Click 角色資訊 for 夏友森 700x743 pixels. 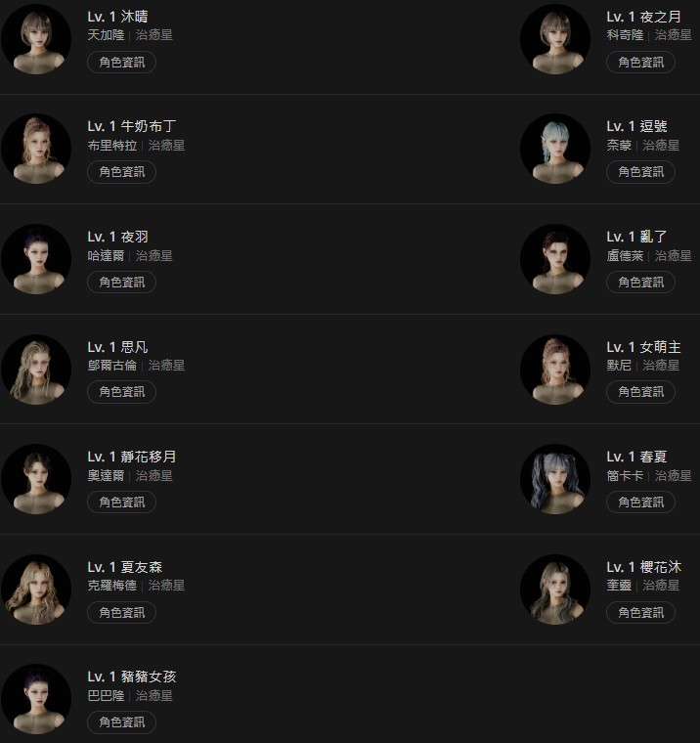pyautogui.click(x=121, y=612)
